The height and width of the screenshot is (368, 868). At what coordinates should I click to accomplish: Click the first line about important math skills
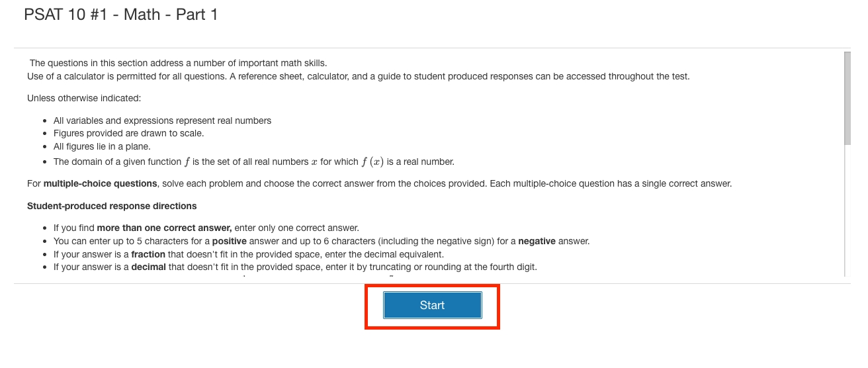pyautogui.click(x=178, y=63)
